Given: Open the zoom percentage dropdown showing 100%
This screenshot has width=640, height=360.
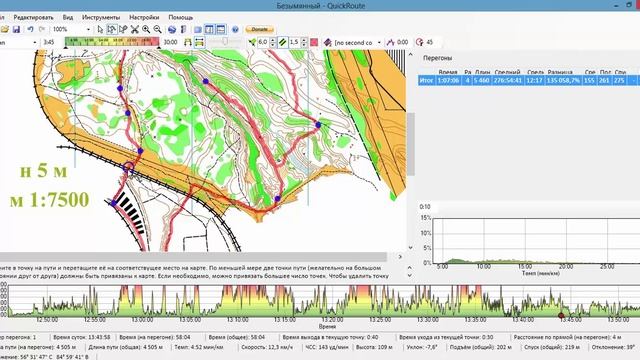Looking at the screenshot, I should point(88,29).
